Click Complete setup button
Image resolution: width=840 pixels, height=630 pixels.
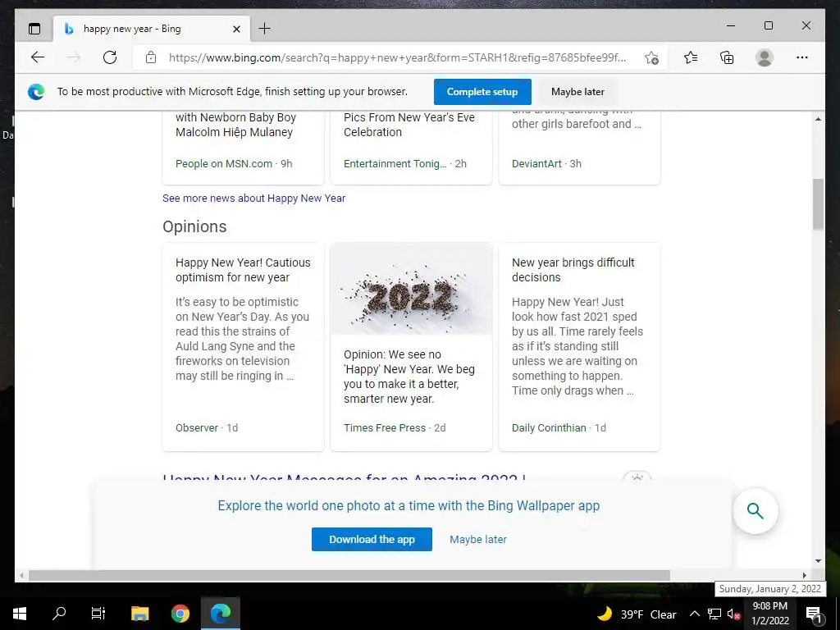coord(482,92)
